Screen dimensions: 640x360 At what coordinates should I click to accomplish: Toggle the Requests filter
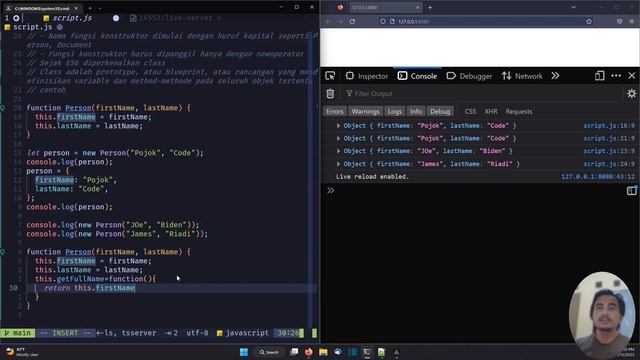click(519, 111)
